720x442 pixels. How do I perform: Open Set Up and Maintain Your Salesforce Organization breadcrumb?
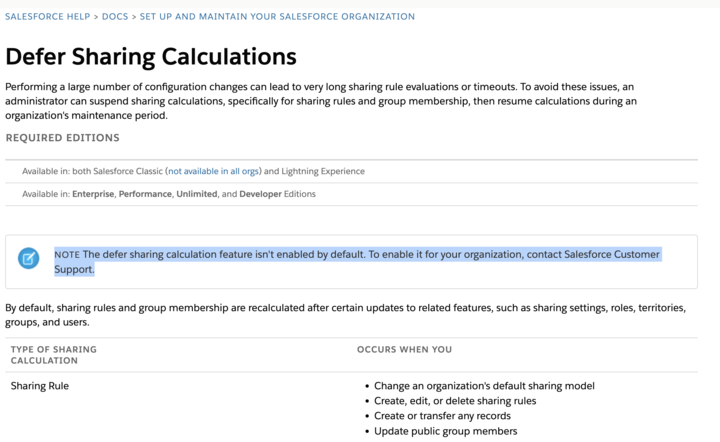277,17
